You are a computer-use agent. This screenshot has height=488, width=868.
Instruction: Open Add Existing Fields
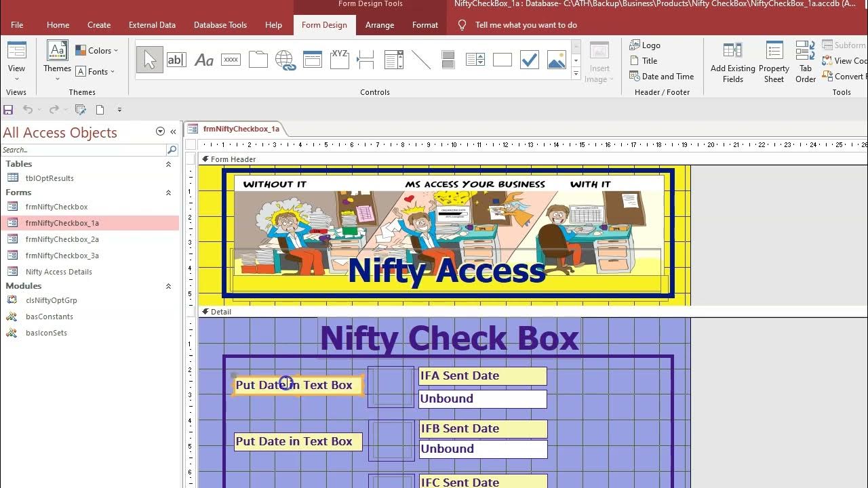pyautogui.click(x=732, y=62)
